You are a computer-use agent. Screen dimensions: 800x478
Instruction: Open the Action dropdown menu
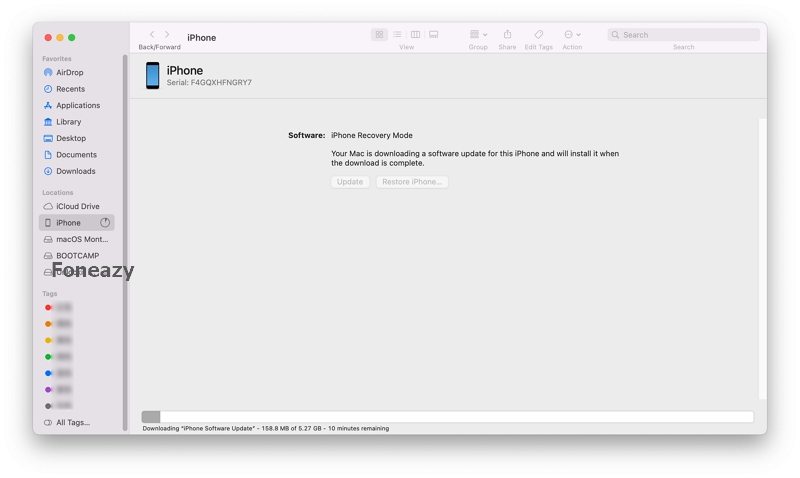[x=572, y=35]
